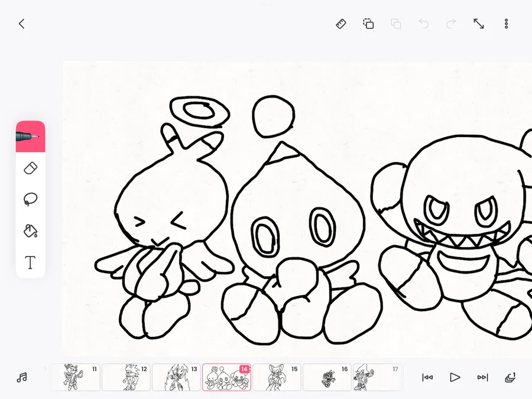Select frame 13 thumbnail

(x=176, y=377)
